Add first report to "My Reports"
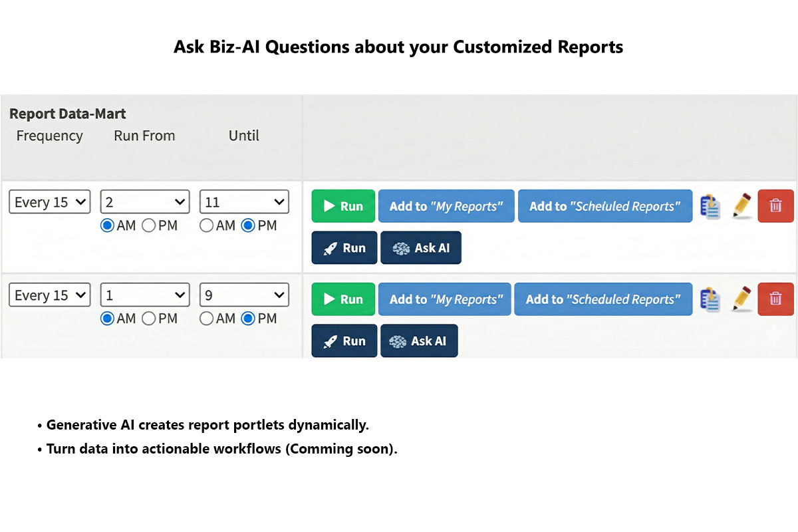 pyautogui.click(x=446, y=206)
